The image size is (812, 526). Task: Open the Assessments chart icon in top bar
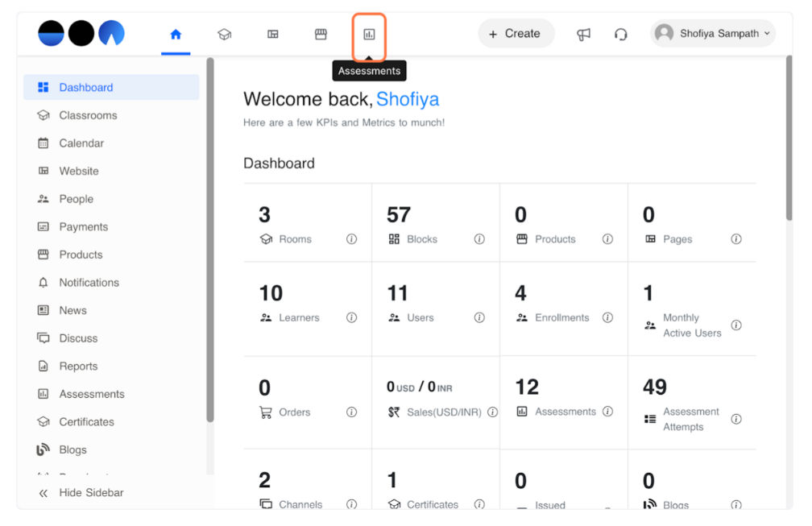tap(369, 34)
